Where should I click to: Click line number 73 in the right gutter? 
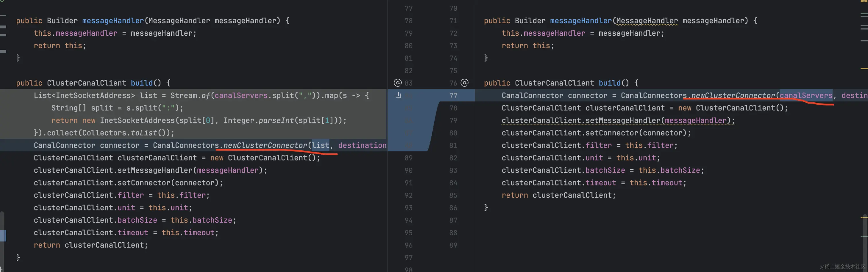click(x=453, y=45)
